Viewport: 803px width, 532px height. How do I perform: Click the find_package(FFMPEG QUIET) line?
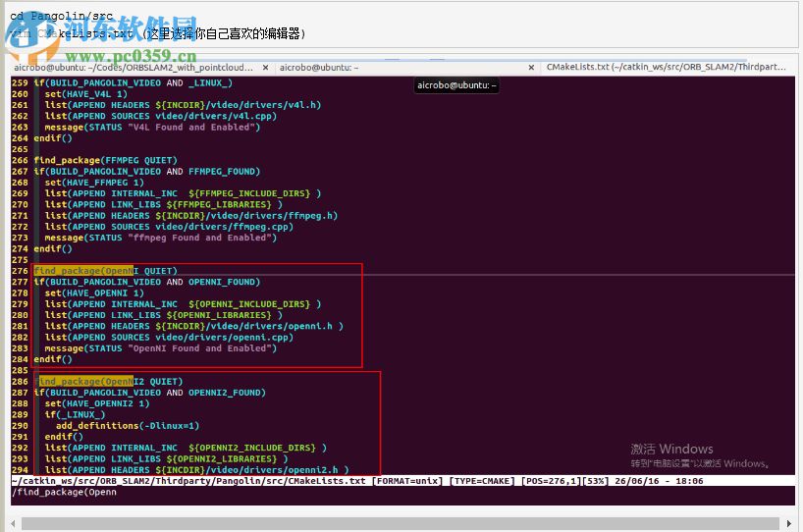[x=106, y=160]
